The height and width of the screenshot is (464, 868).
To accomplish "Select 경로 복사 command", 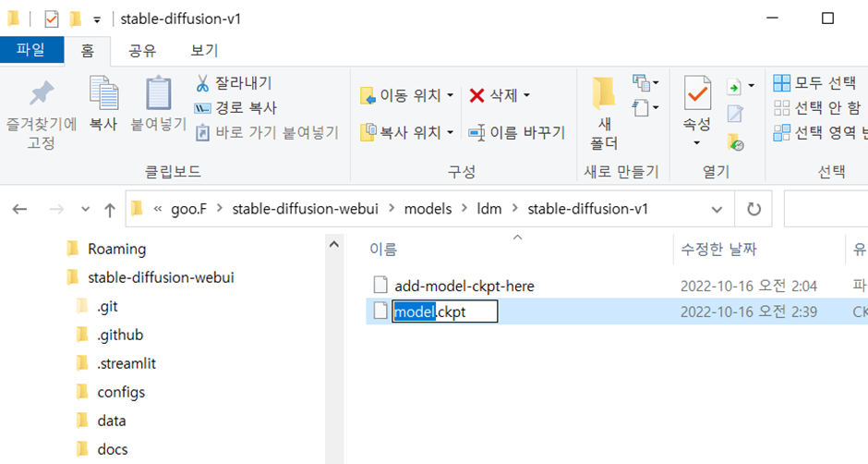I will (x=235, y=107).
